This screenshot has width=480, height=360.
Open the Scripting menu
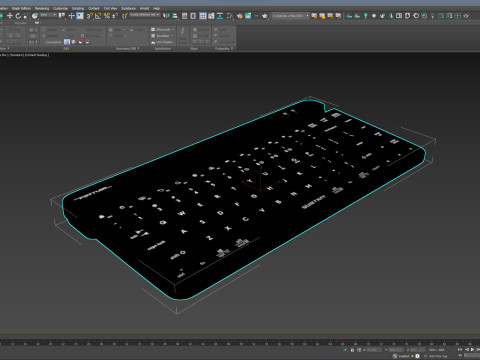pyautogui.click(x=78, y=8)
